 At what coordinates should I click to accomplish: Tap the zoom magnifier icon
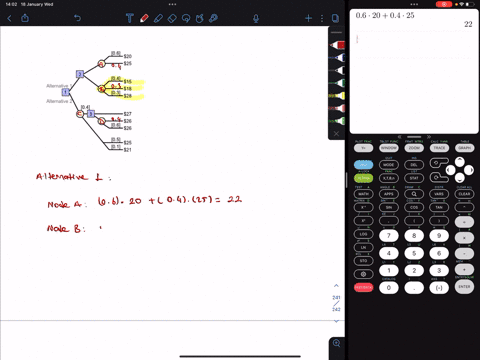point(337,343)
